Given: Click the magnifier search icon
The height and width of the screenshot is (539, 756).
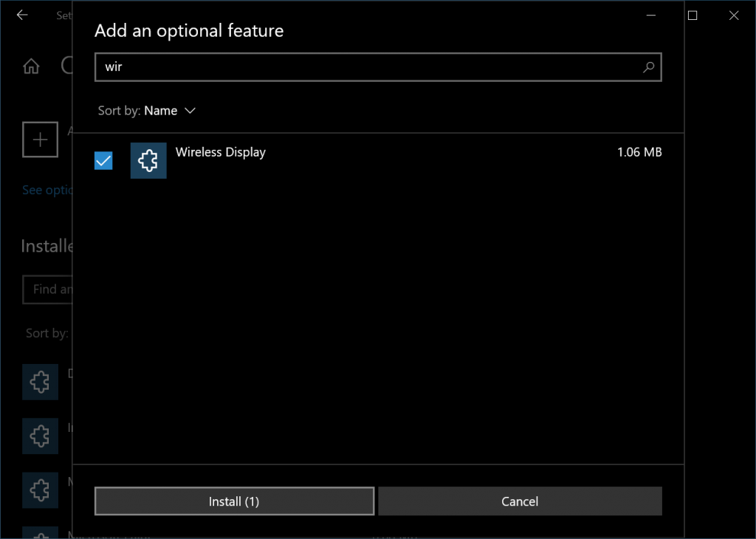Looking at the screenshot, I should [x=649, y=67].
